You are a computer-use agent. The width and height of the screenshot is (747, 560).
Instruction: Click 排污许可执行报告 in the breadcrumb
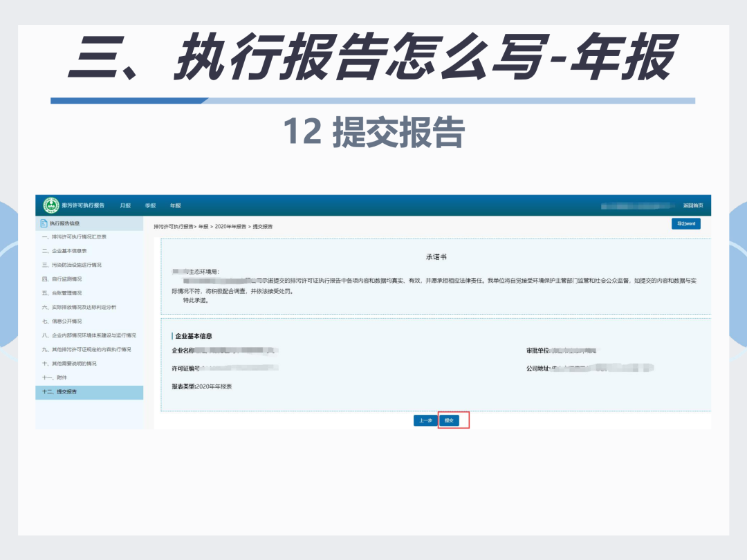(x=174, y=227)
